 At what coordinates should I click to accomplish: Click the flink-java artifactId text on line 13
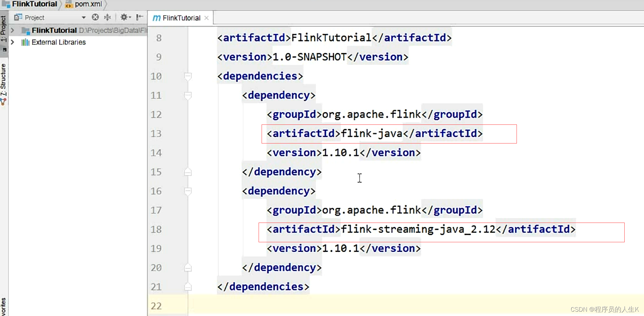coord(372,133)
